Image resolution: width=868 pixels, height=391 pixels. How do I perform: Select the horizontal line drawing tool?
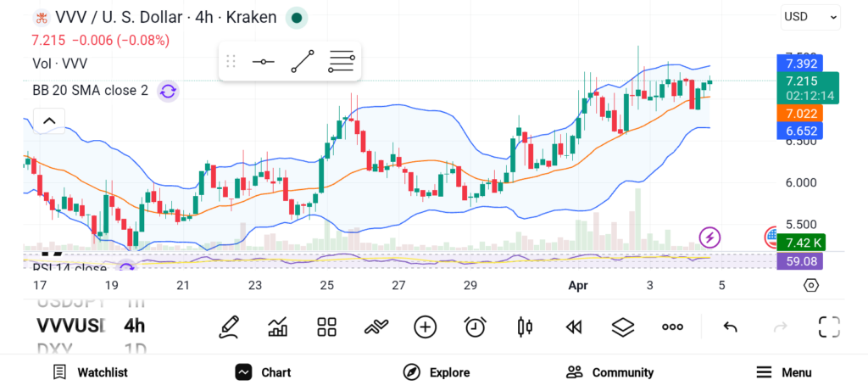pyautogui.click(x=263, y=62)
